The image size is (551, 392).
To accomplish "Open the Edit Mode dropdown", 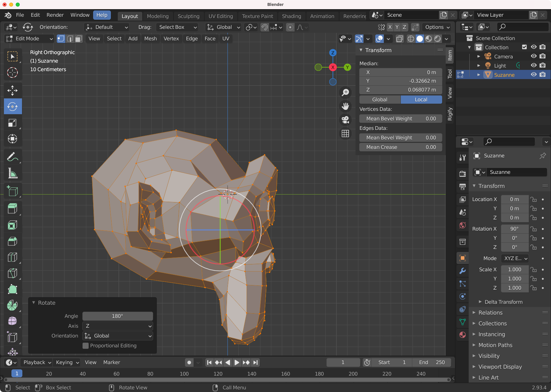I will (30, 39).
